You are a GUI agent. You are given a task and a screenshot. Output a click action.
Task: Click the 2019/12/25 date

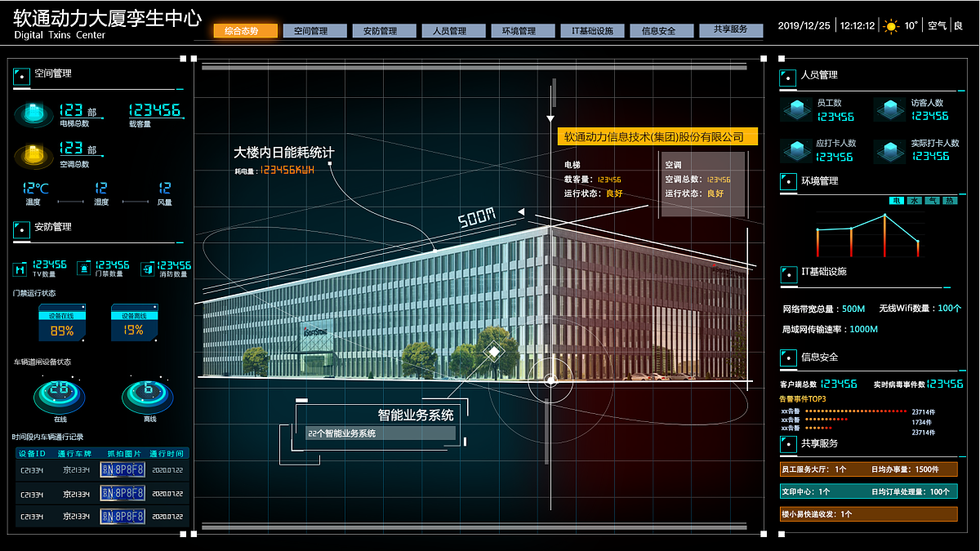click(x=804, y=26)
